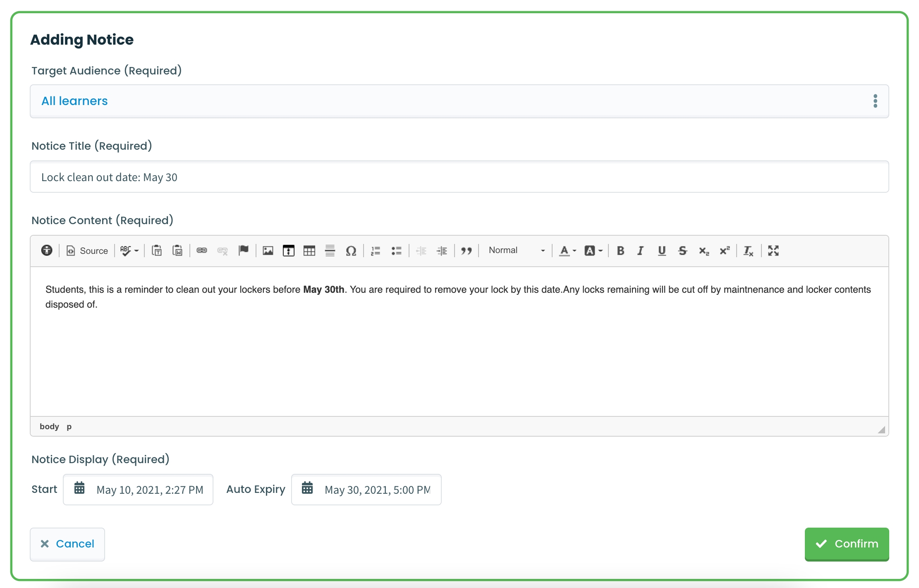Maximize the editor with the fullscreen icon
The image size is (919, 588).
773,251
